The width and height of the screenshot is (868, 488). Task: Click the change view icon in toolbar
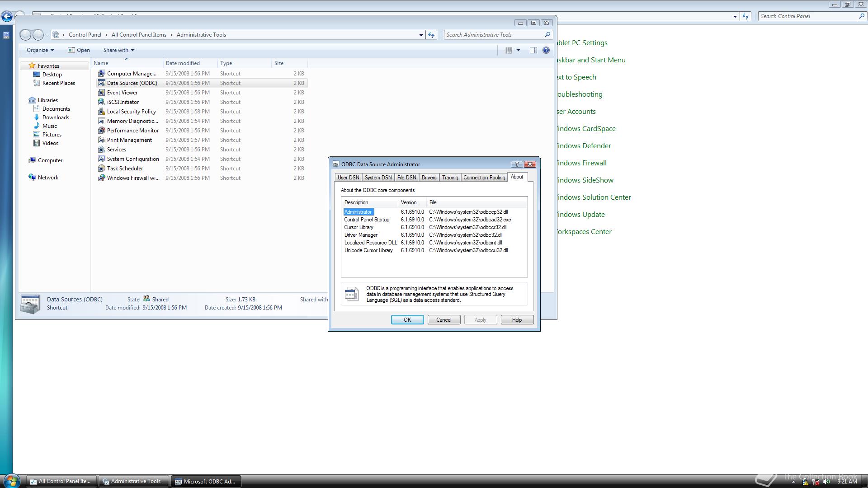tap(509, 50)
